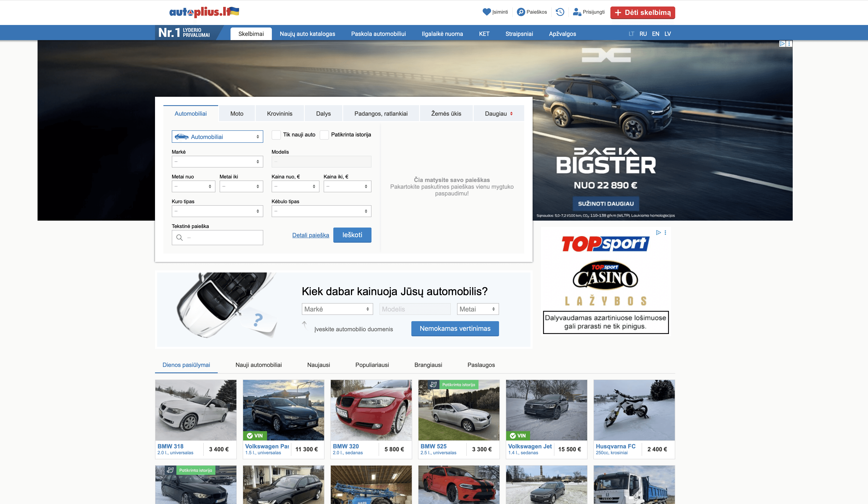Switch to the Moto tab
The width and height of the screenshot is (868, 504).
click(237, 114)
